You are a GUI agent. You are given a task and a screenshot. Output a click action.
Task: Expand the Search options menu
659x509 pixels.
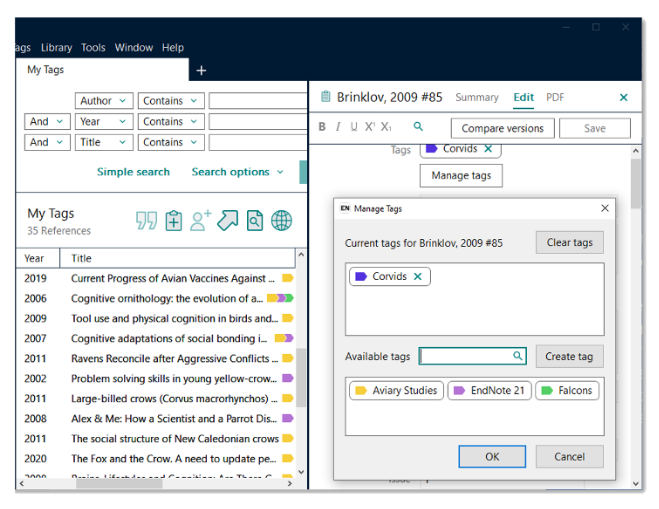pyautogui.click(x=236, y=172)
